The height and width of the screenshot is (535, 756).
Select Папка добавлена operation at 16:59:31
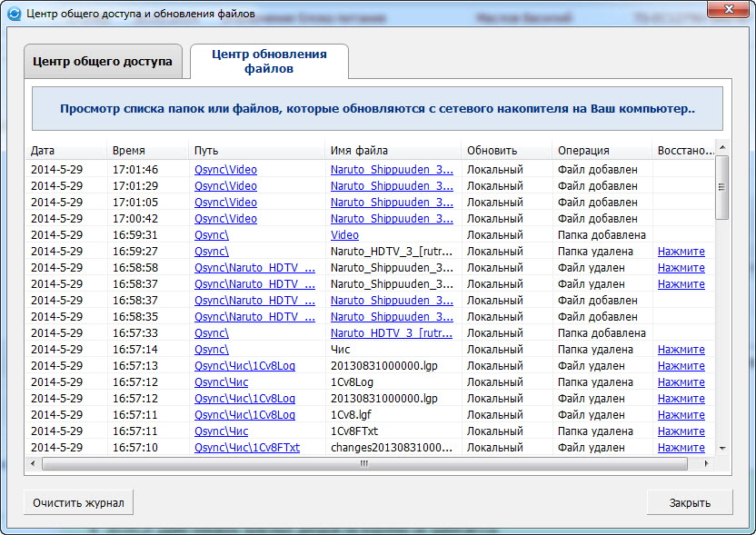tap(602, 235)
